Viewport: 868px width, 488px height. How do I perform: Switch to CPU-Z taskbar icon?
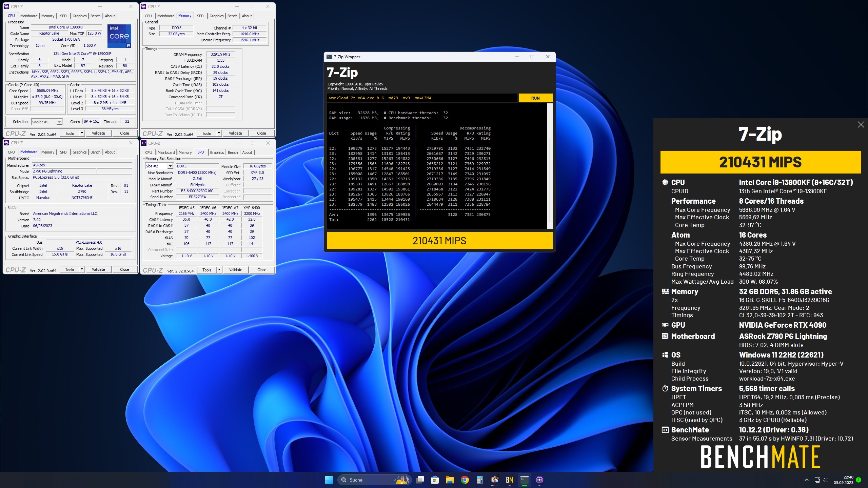point(539,480)
